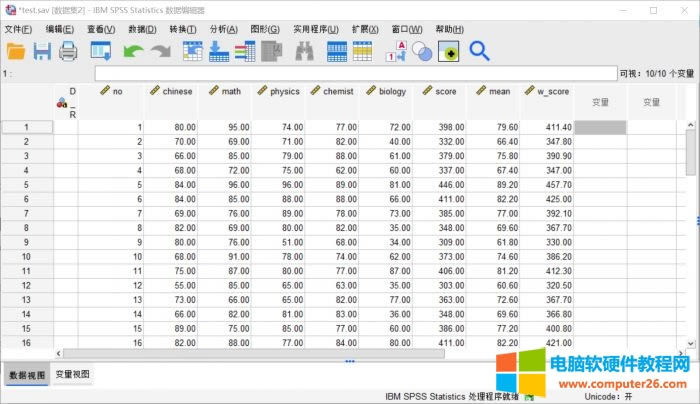This screenshot has width=700, height=404.
Task: Click the magnifying glass search icon
Action: click(479, 51)
